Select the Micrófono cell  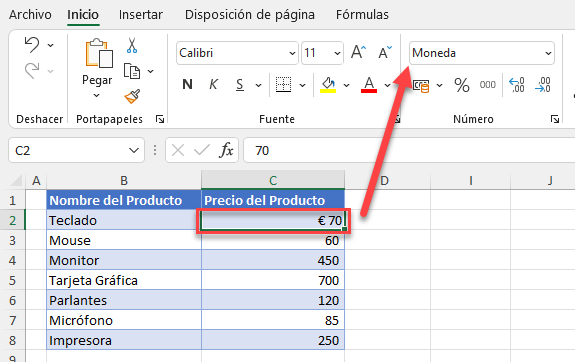(124, 320)
